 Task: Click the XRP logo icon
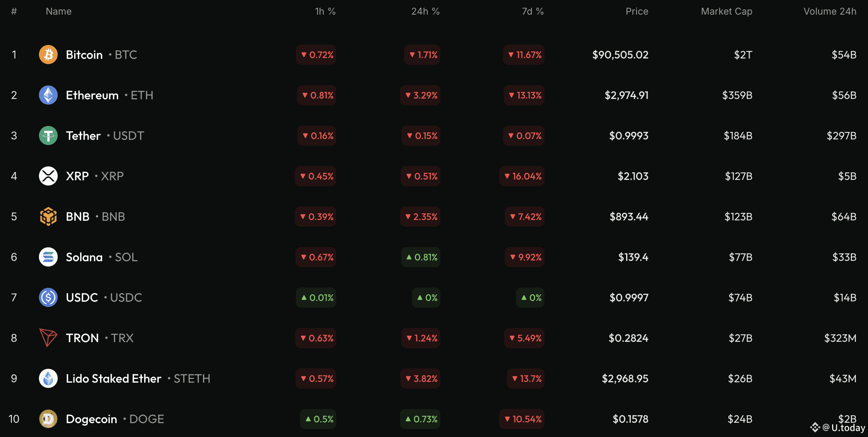(x=48, y=176)
